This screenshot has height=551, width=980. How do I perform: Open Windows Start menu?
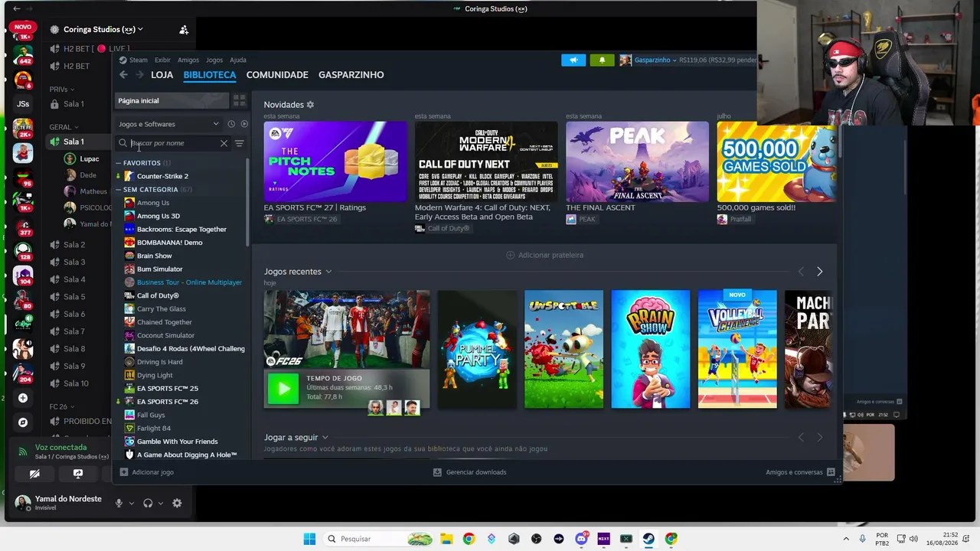(309, 539)
